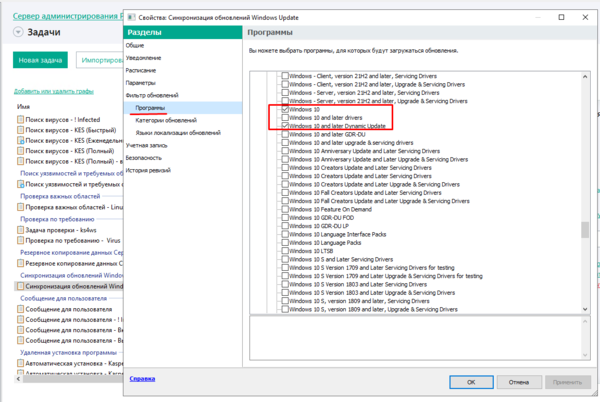Viewport: 600px width, 402px height.
Task: Maximize the properties dialog window
Action: pos(561,17)
